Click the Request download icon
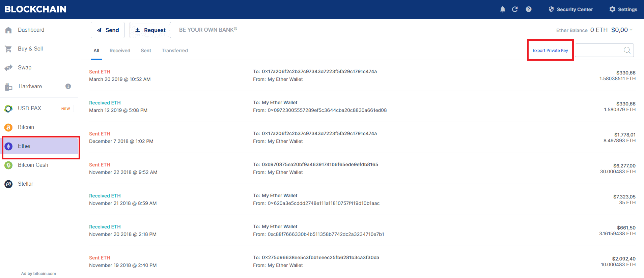644x278 pixels. pos(138,30)
